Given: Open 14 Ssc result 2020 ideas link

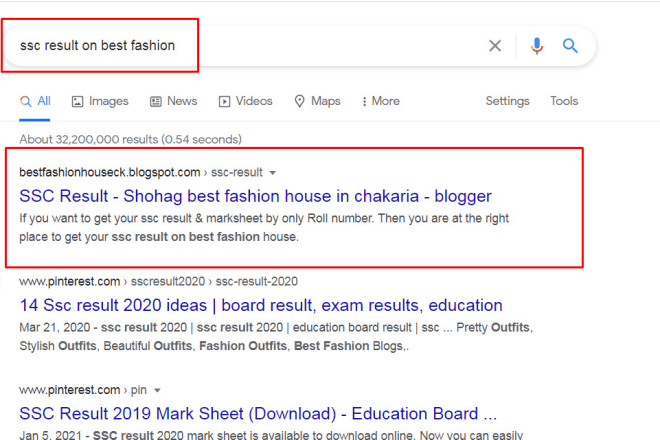Looking at the screenshot, I should tap(261, 305).
